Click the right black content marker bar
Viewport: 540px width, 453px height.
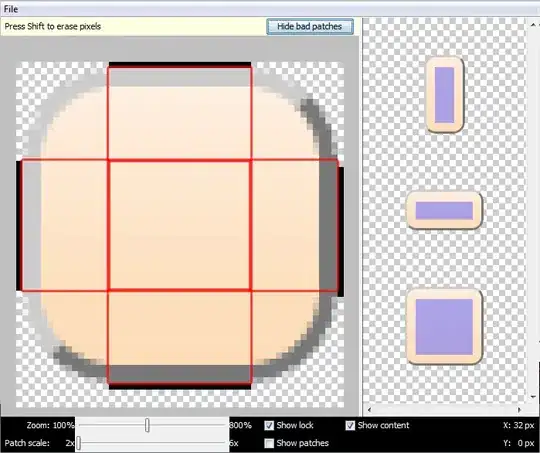(341, 232)
